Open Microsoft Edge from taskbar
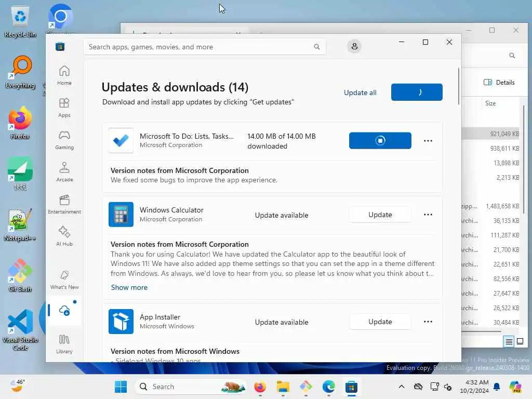The image size is (532, 399). click(328, 387)
